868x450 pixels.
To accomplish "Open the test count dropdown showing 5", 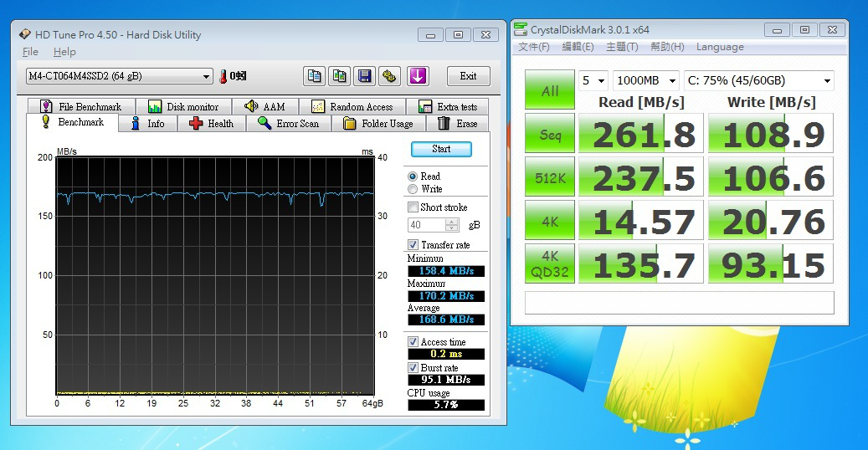I will (x=593, y=81).
